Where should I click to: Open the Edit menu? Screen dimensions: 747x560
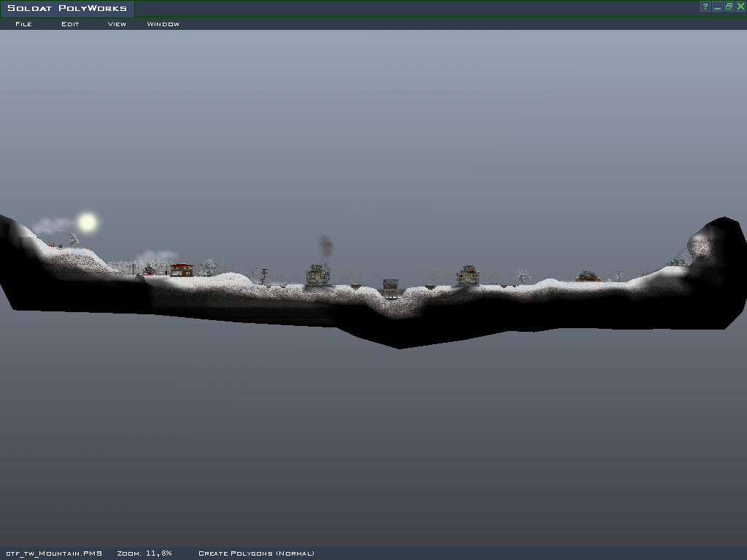70,24
